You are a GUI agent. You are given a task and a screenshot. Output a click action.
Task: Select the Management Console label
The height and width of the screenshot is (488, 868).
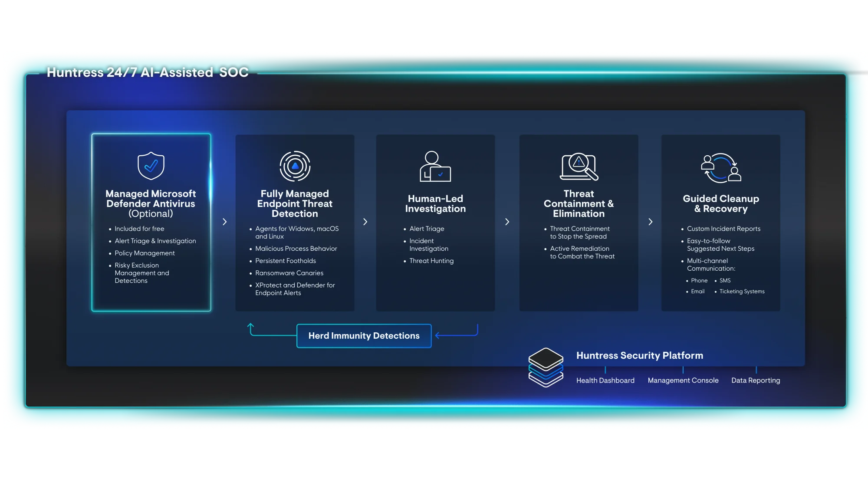683,380
